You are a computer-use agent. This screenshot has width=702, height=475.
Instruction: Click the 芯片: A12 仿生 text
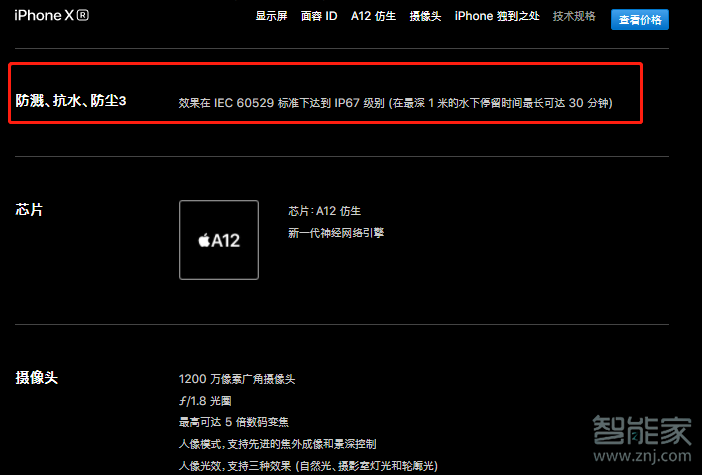click(325, 211)
